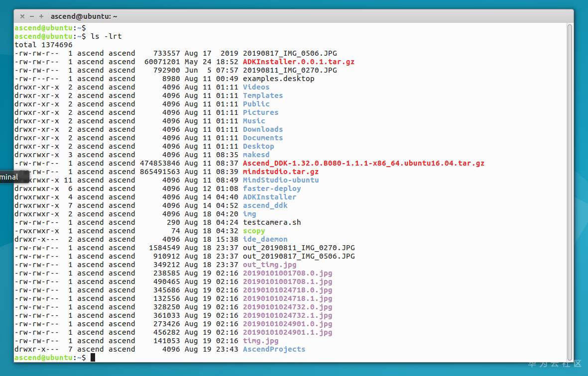Click the Desktop directory name
The image size is (588, 376).
click(x=258, y=146)
